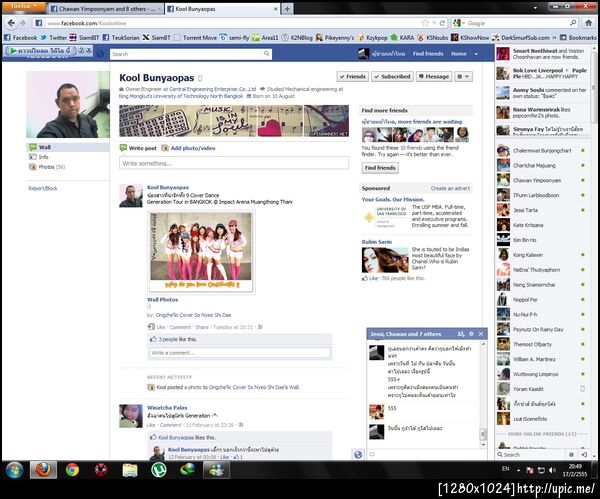Go back with the browser back arrow
This screenshot has height=499, width=600.
[x=11, y=23]
